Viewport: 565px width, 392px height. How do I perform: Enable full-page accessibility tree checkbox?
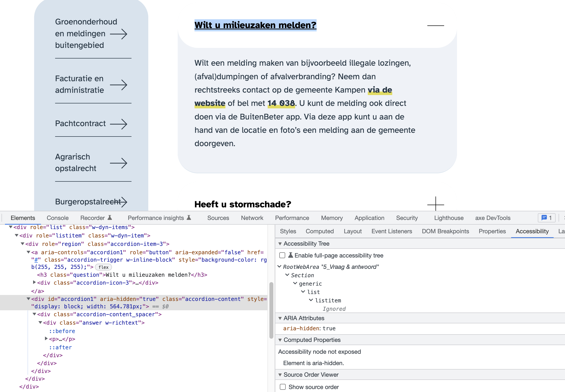[x=282, y=255]
